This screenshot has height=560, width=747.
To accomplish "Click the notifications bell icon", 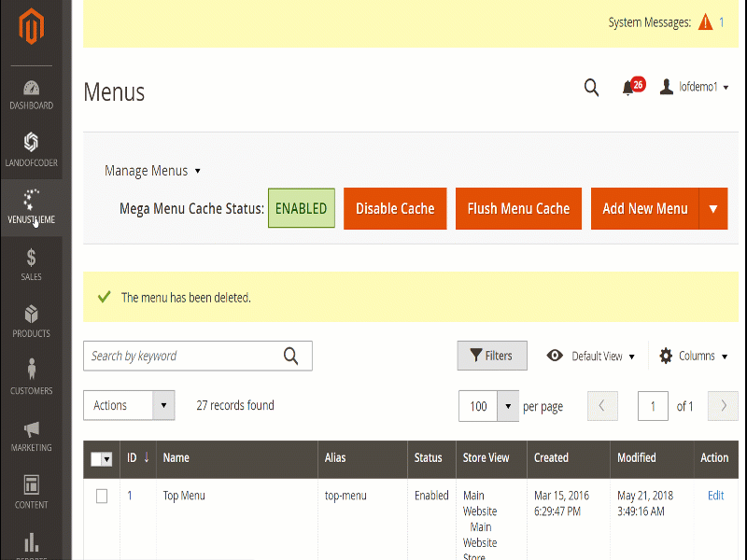I will pyautogui.click(x=628, y=88).
